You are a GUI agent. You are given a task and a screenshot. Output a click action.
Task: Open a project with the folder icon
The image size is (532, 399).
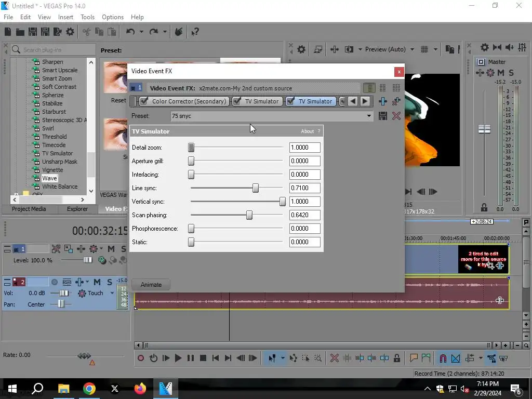[x=20, y=32]
